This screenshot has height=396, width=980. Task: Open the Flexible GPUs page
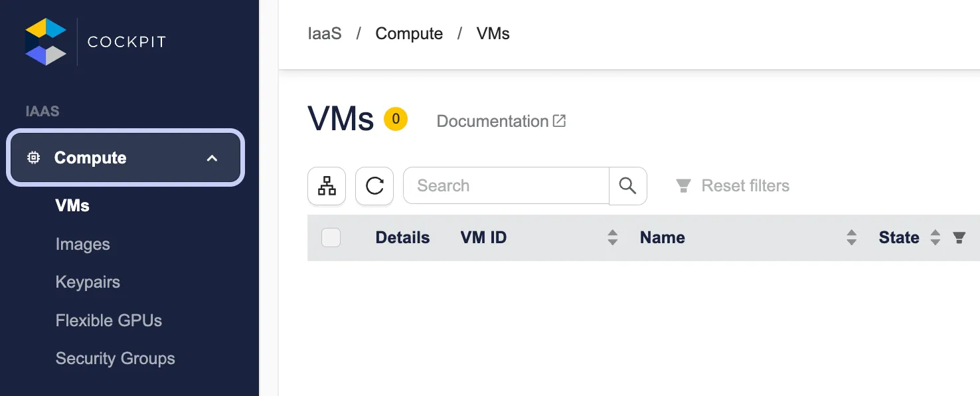(x=108, y=320)
